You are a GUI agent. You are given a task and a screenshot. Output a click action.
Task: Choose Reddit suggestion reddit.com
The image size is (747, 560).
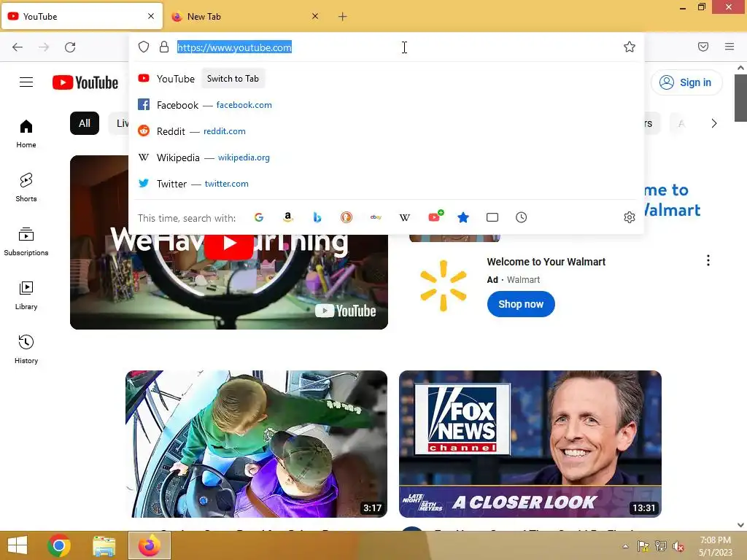coord(386,131)
